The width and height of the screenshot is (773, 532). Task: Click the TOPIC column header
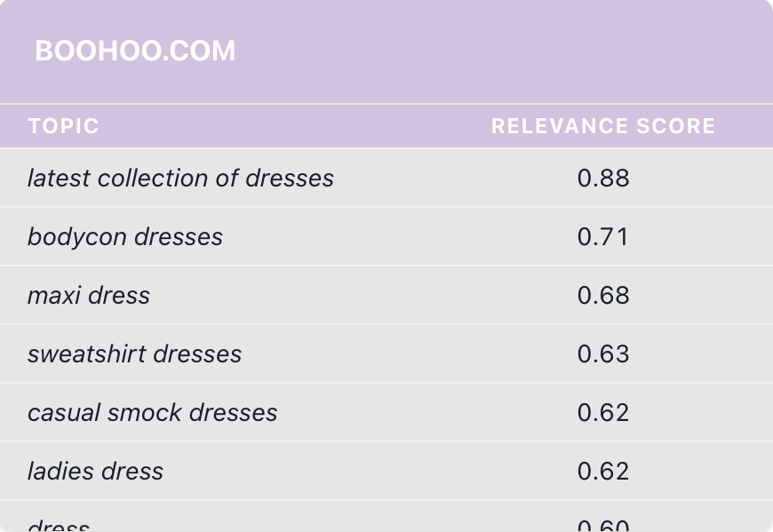[x=63, y=126]
